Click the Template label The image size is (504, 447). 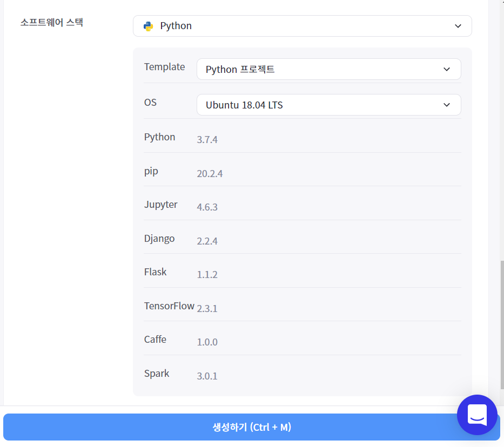(164, 67)
